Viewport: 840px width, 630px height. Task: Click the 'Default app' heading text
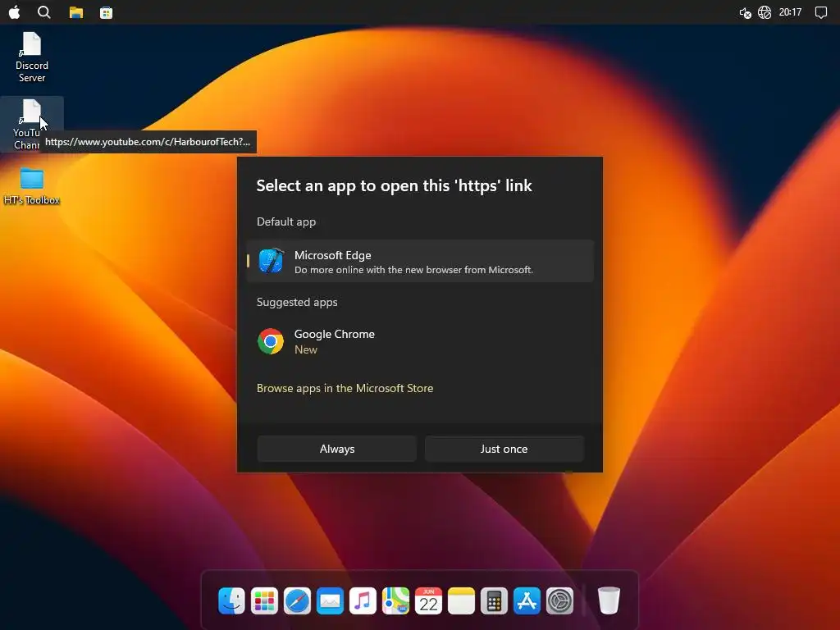click(286, 221)
